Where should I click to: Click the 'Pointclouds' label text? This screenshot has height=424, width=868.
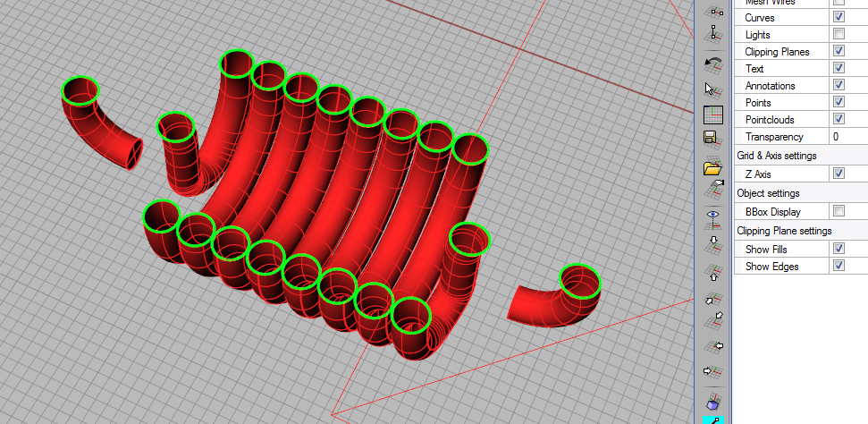[770, 120]
